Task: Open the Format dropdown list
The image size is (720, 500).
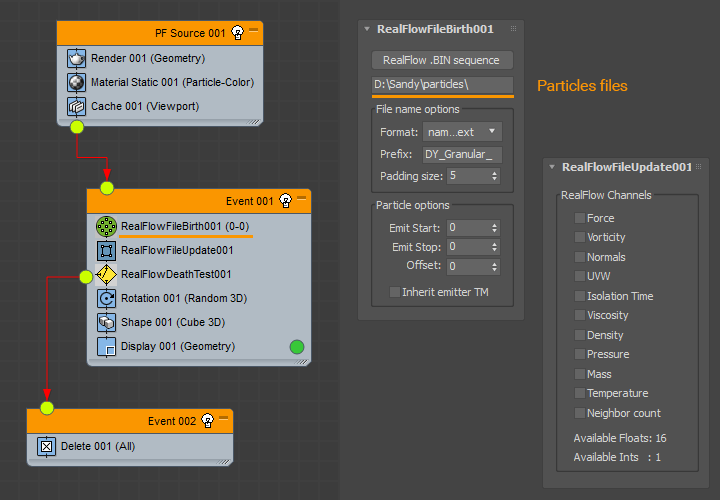Action: [462, 132]
